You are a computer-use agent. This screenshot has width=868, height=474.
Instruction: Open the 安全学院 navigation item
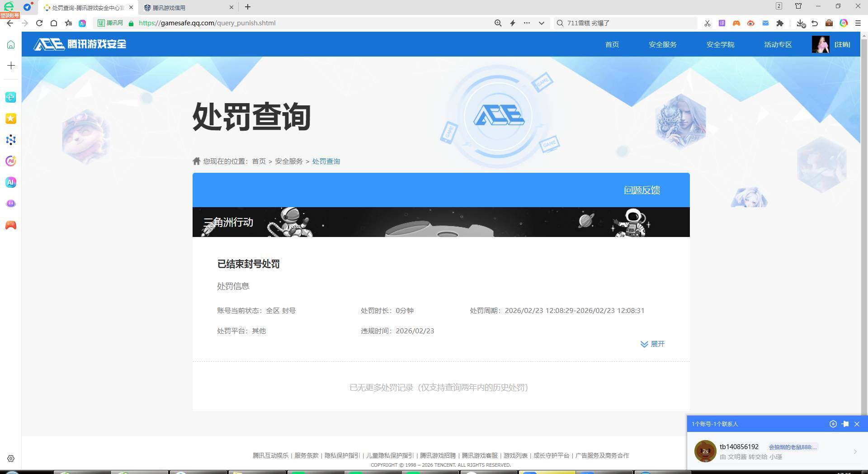721,44
